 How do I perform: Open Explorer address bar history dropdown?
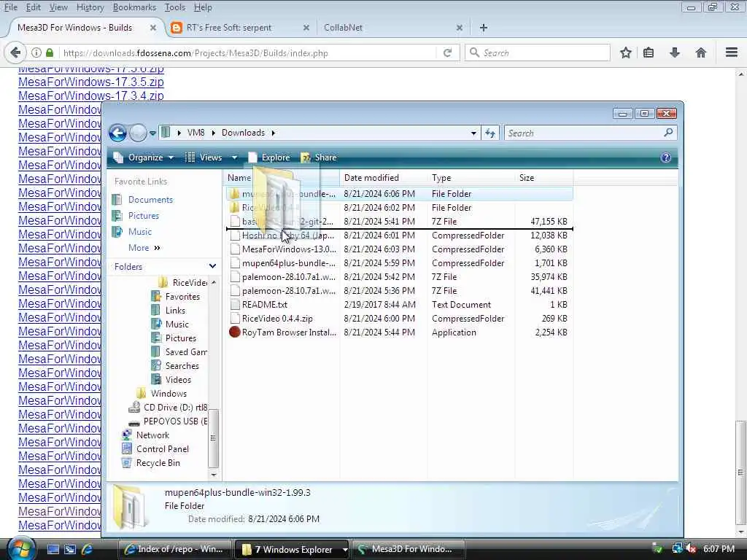[473, 133]
